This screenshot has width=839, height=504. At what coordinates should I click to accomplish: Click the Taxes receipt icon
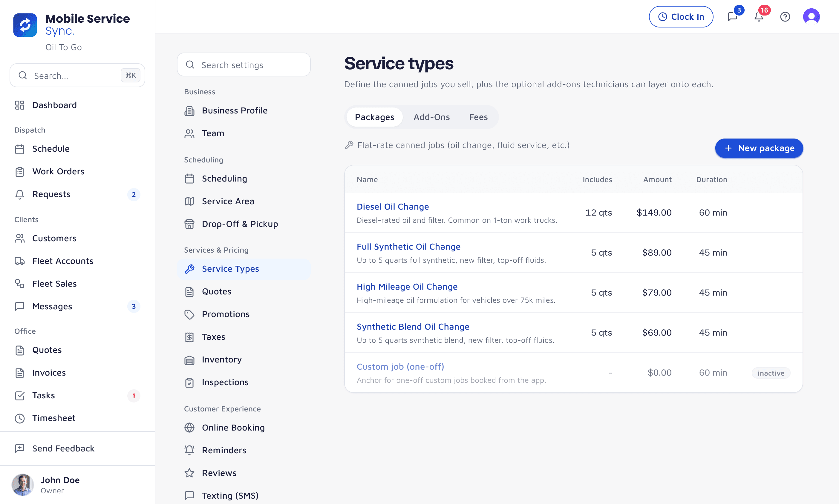click(189, 337)
